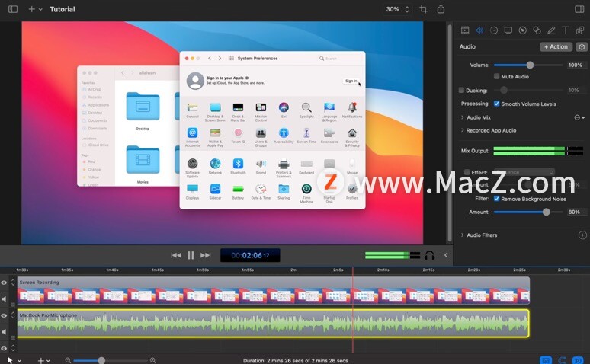
Task: Mute the MacBook Pro Microphone track speaker
Action: pyautogui.click(x=4, y=332)
